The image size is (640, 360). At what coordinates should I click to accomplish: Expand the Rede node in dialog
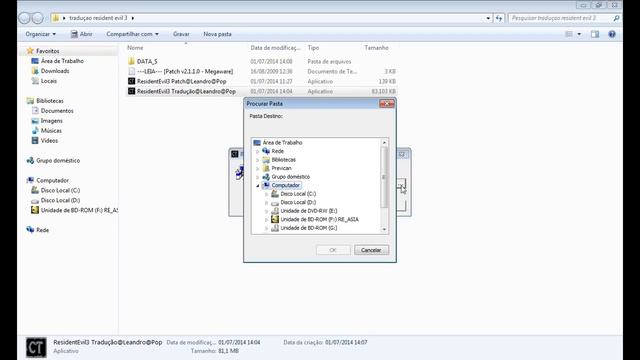pos(258,151)
